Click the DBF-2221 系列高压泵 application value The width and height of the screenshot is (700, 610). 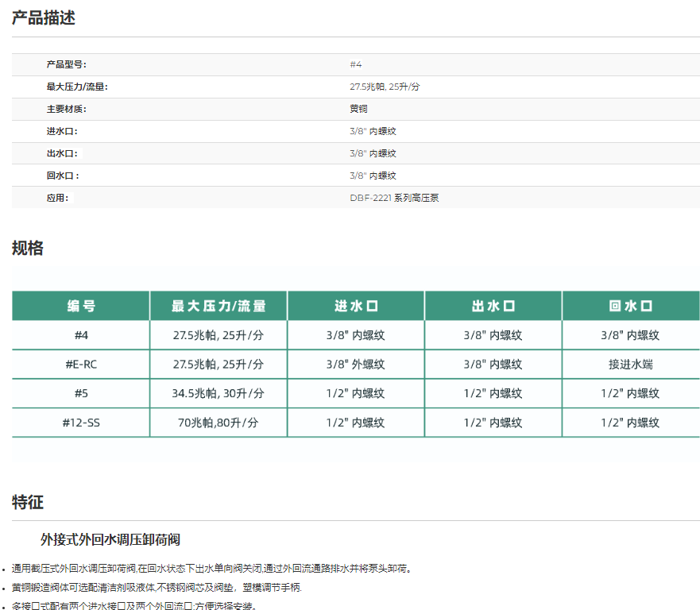coord(394,198)
